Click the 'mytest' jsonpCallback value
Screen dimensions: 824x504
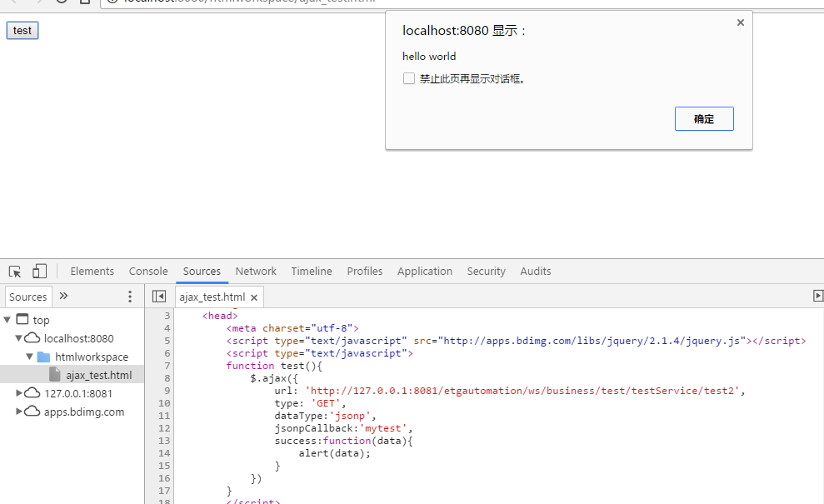[x=383, y=428]
